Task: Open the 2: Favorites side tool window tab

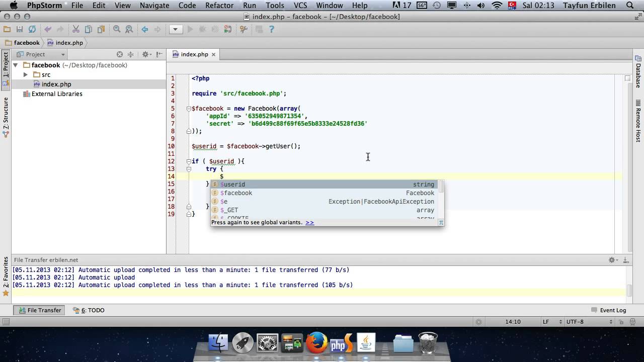Action: 6,276
